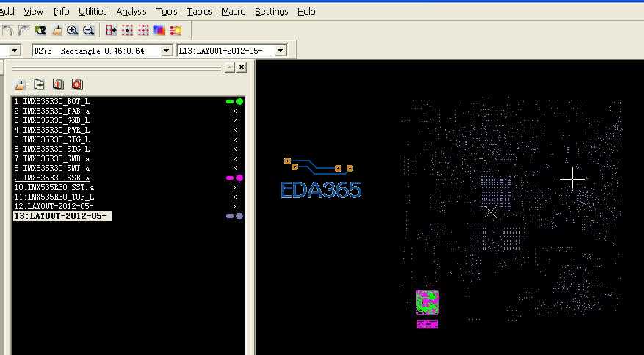Select layer row 7:IMX535R30_SMB.a
Image resolution: width=644 pixels, height=355 pixels.
[x=52, y=159]
